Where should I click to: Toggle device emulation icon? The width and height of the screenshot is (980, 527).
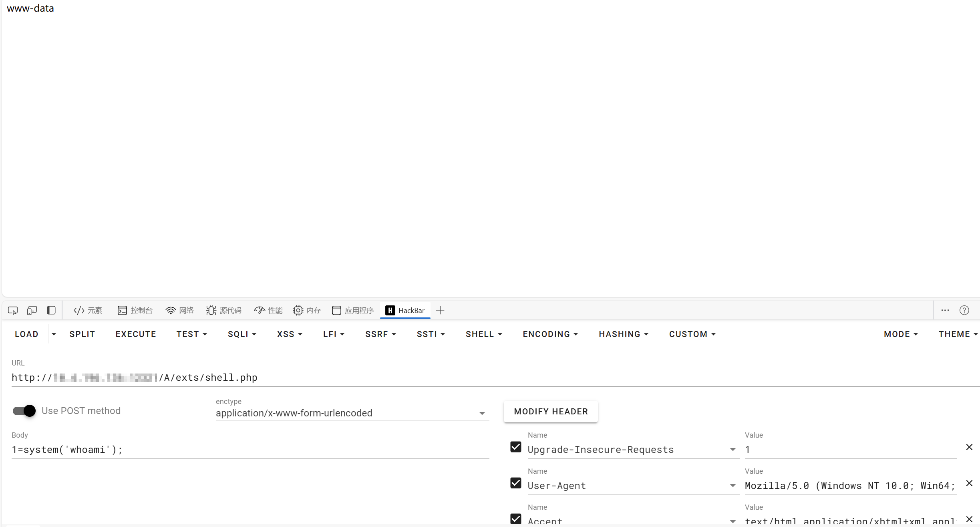[x=32, y=311]
